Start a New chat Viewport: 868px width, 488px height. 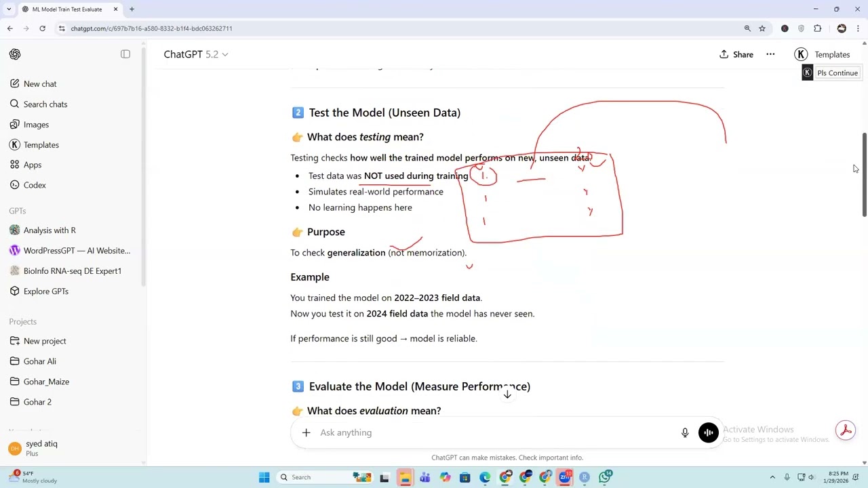tap(40, 84)
